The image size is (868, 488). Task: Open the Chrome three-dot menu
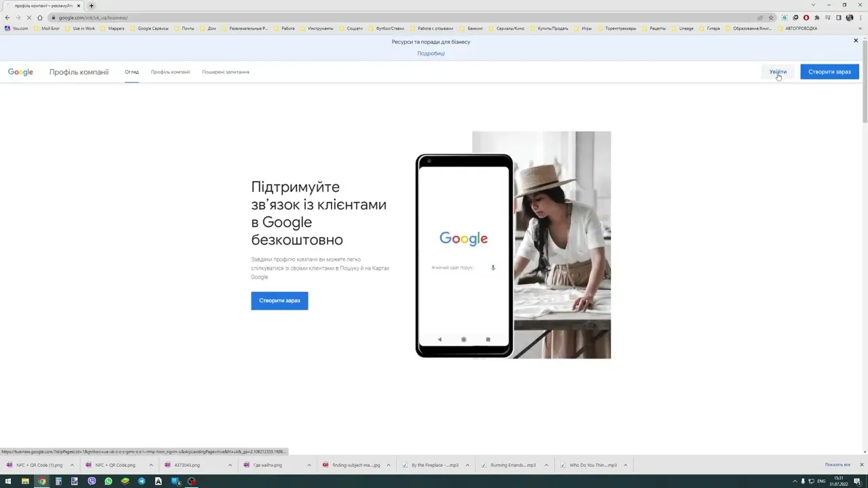[x=861, y=18]
